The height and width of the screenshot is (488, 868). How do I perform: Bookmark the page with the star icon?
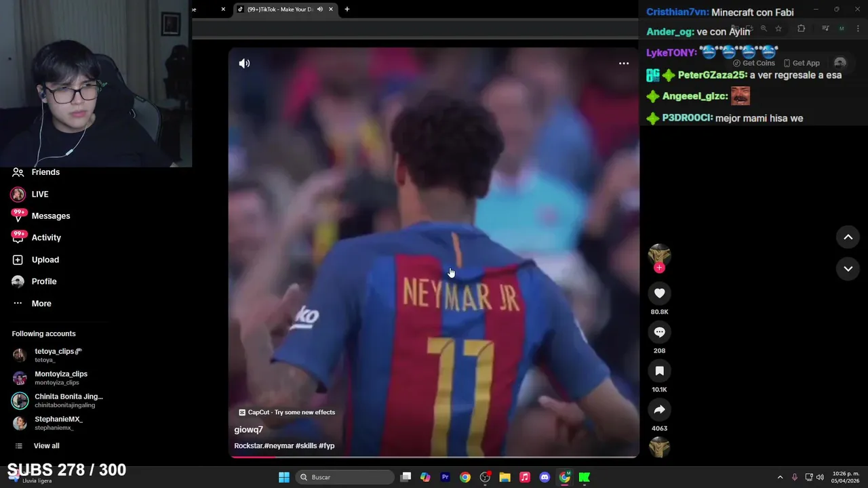(778, 28)
